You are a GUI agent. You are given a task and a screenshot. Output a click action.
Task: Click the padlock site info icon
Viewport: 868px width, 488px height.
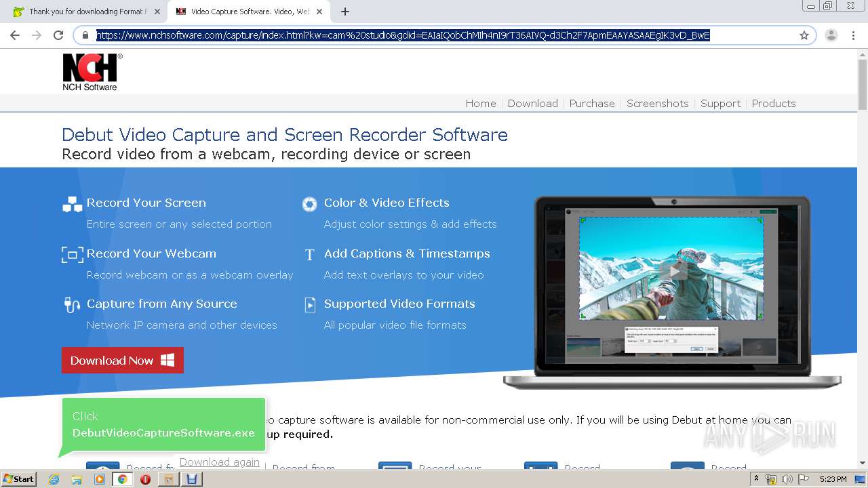click(85, 35)
